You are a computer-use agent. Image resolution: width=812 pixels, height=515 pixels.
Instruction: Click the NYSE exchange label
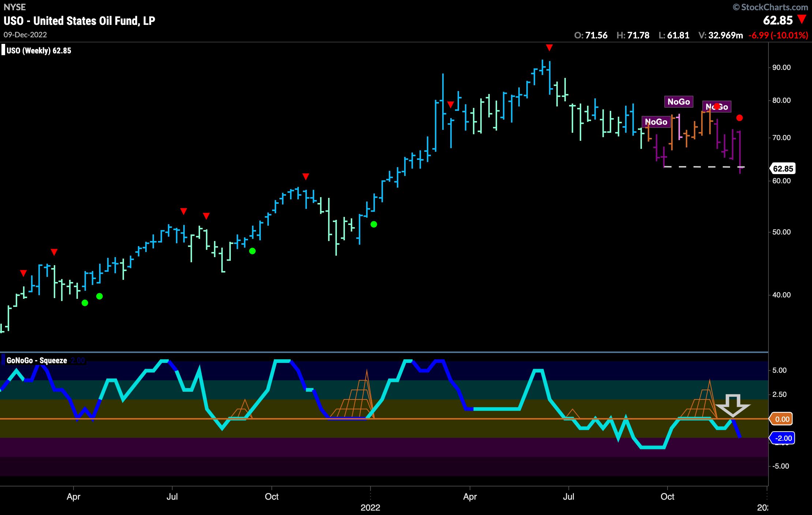15,7
